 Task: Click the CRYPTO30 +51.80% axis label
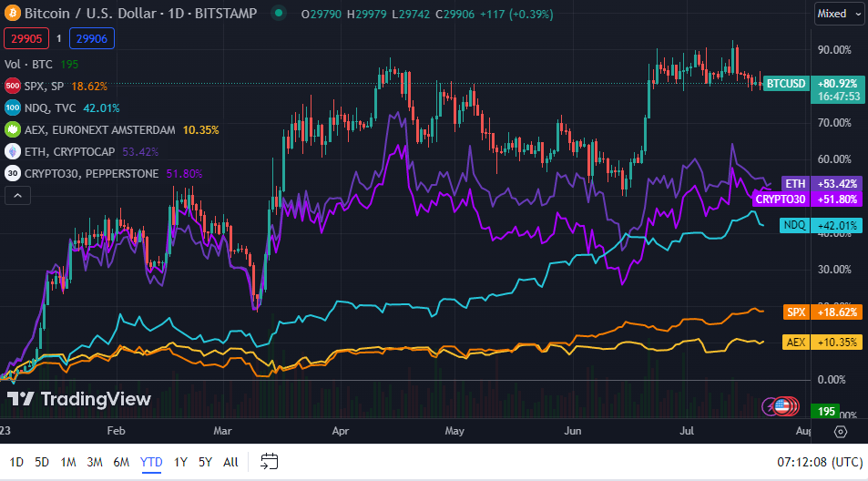click(x=807, y=200)
